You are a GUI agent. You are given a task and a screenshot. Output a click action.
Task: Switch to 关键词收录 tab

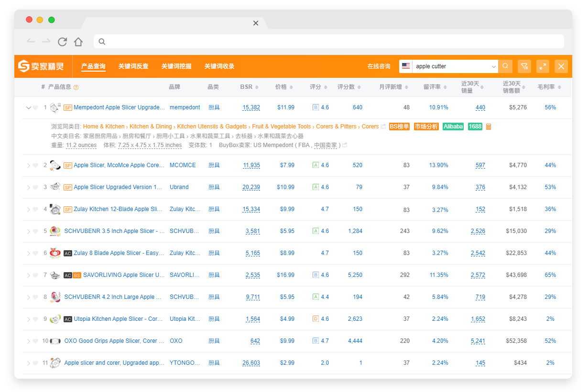[x=219, y=66]
